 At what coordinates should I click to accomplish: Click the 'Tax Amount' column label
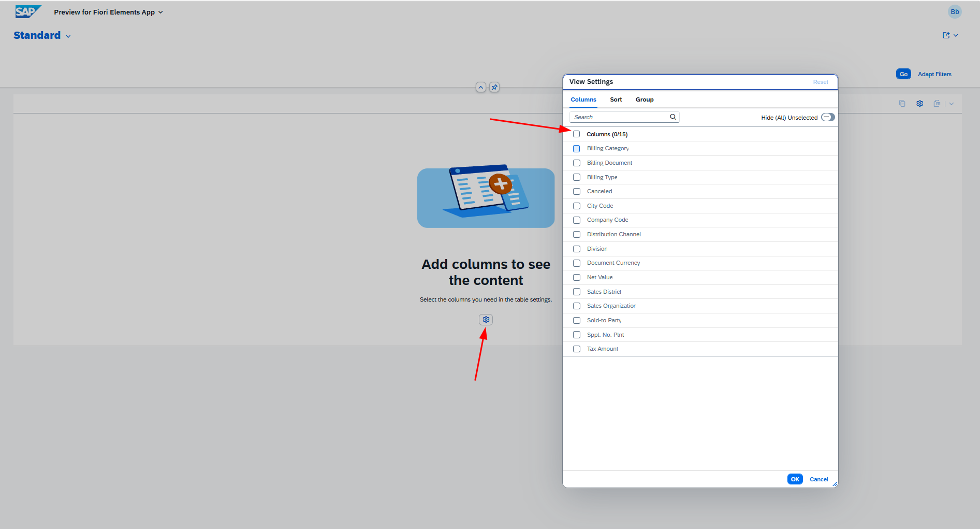pyautogui.click(x=603, y=349)
